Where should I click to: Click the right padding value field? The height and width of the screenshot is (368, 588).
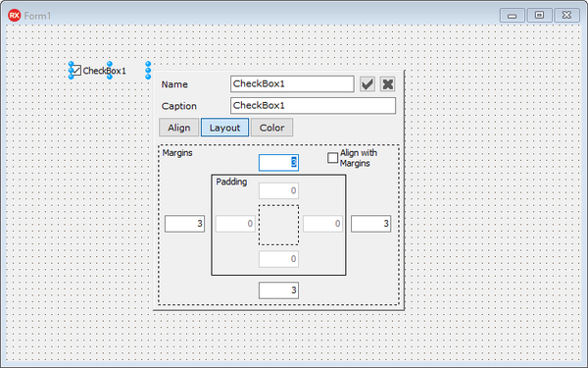[322, 224]
